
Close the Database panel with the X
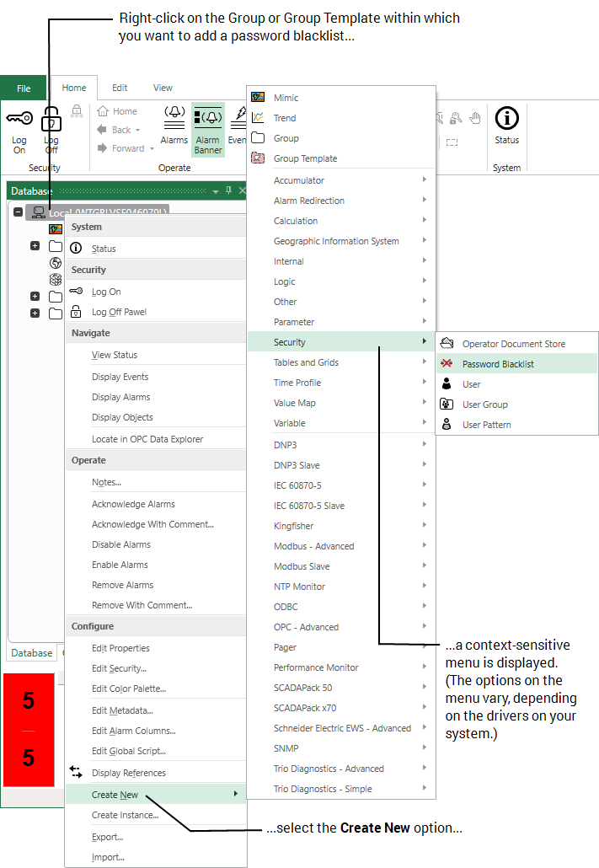242,190
